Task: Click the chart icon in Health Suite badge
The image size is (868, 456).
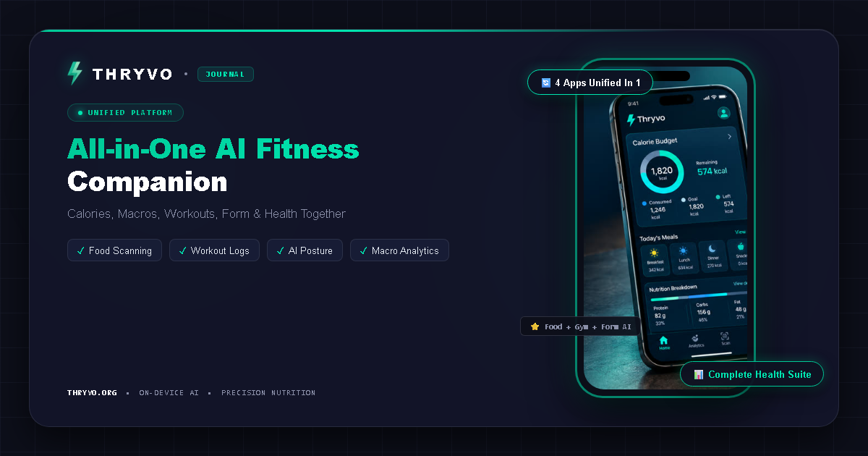Action: click(699, 374)
